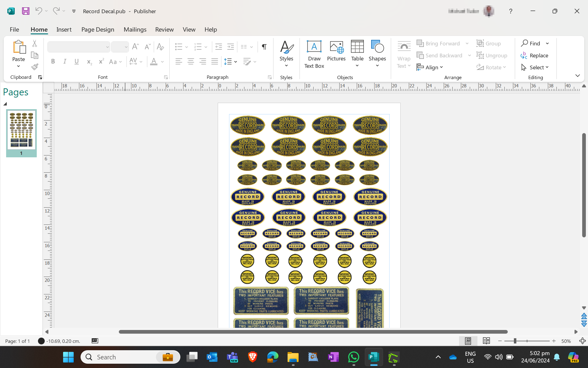Open Microsoft Publisher Help question mark
Image resolution: width=588 pixels, height=368 pixels.
(511, 11)
